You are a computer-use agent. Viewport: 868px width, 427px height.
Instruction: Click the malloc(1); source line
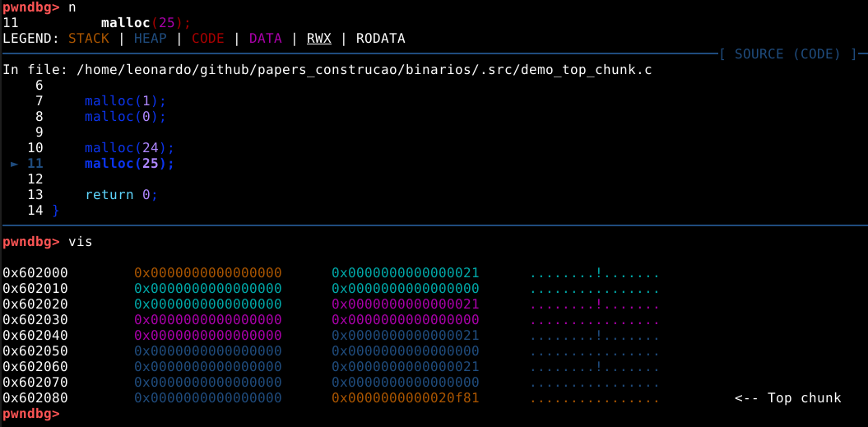coord(125,101)
